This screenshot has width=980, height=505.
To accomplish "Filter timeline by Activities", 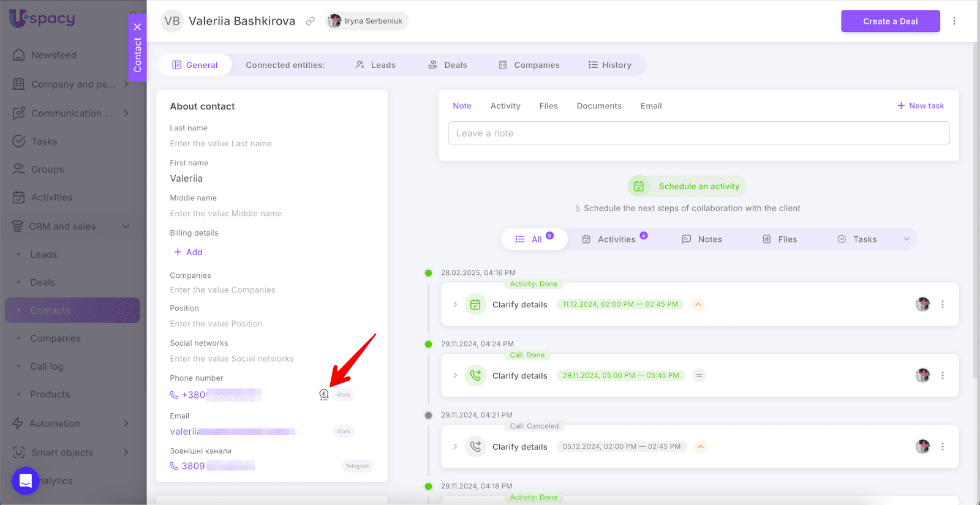I will 614,239.
